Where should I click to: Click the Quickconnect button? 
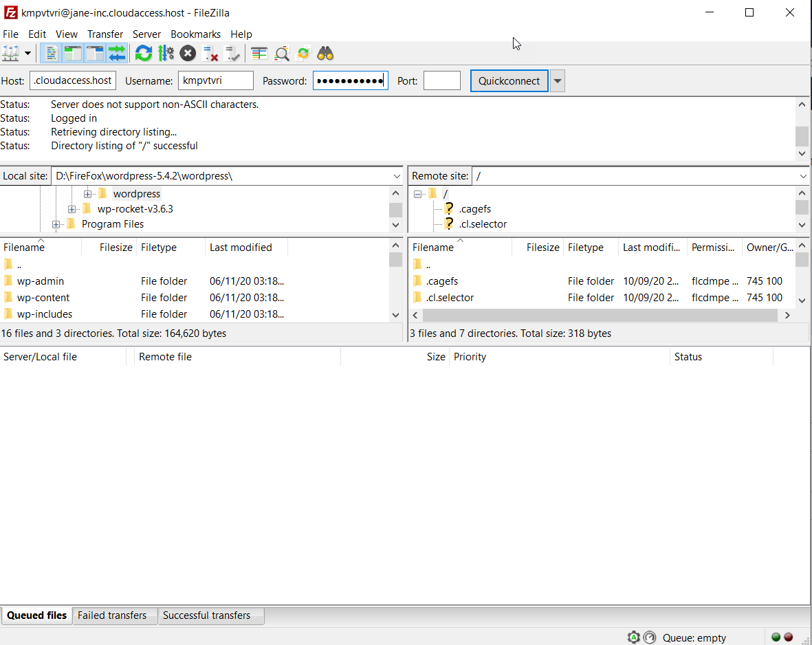click(509, 81)
